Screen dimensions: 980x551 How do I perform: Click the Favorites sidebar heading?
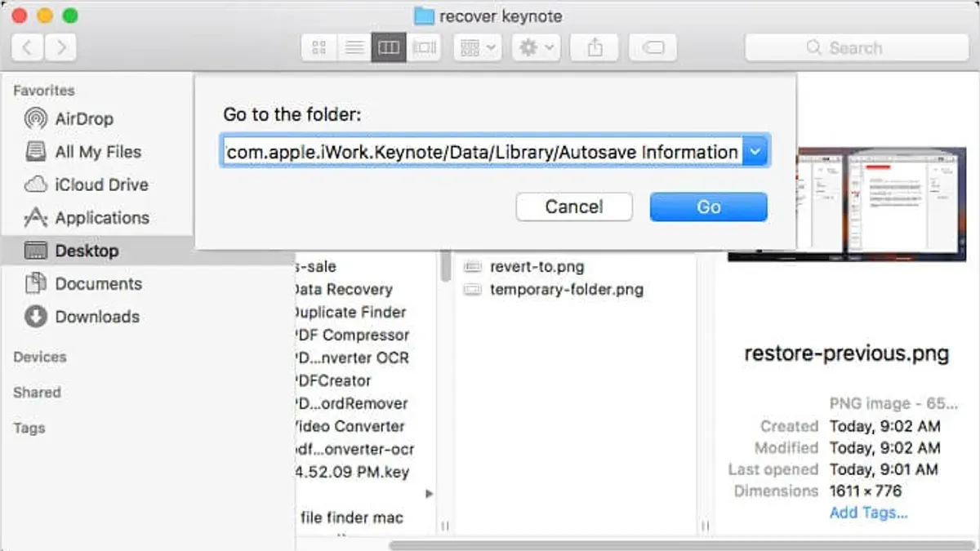coord(44,91)
